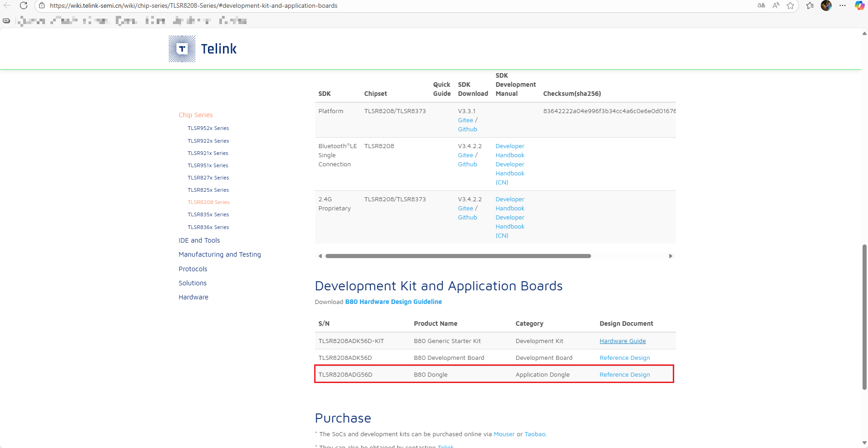This screenshot has width=868, height=448.
Task: Open Reference Design for B80 Dongle
Action: 624,375
